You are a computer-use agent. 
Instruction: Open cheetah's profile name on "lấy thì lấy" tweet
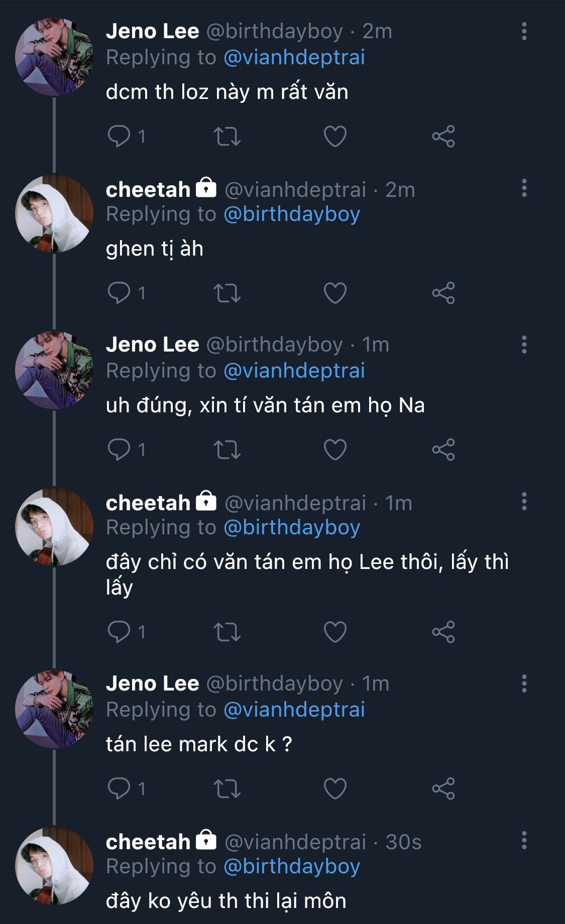click(x=148, y=503)
